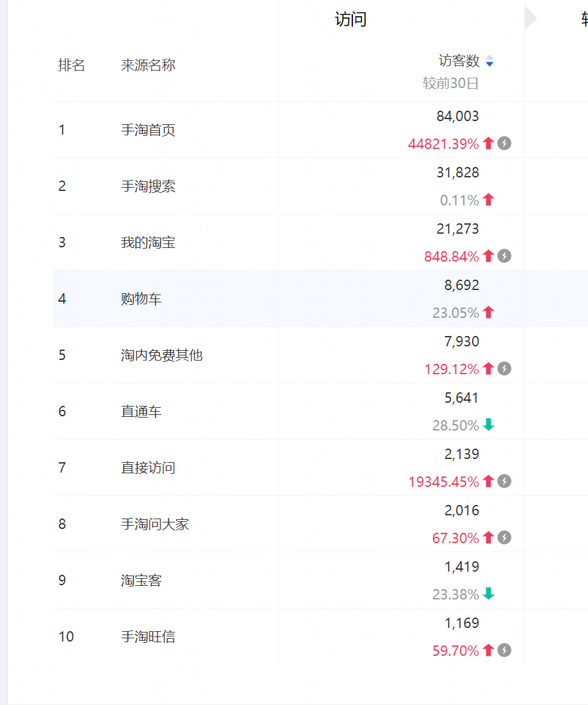Click lightning icon in 手淘首页 row
The image size is (588, 705).
(x=504, y=144)
